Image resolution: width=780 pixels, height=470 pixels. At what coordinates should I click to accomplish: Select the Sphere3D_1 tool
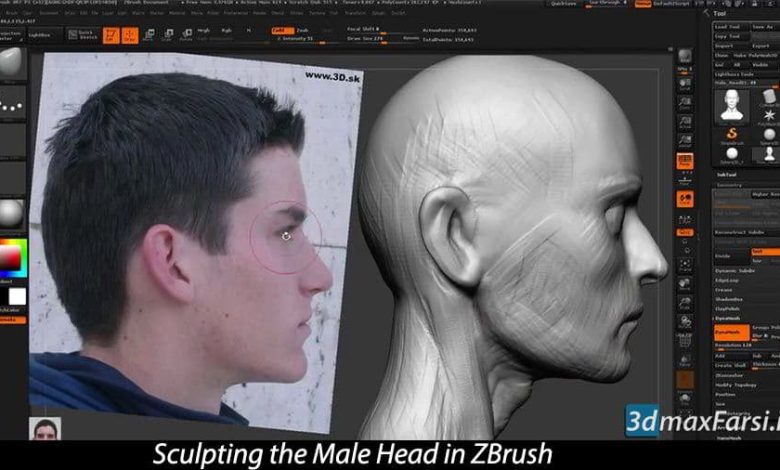point(732,155)
